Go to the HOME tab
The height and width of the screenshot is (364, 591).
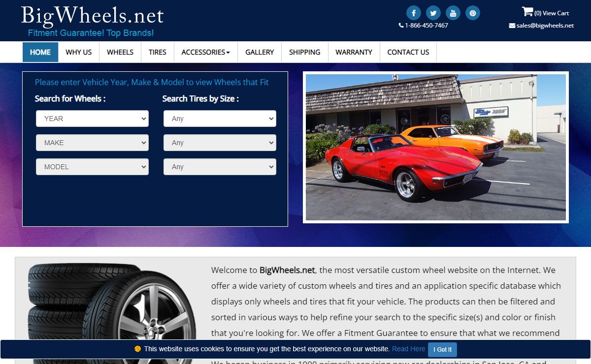coord(40,52)
